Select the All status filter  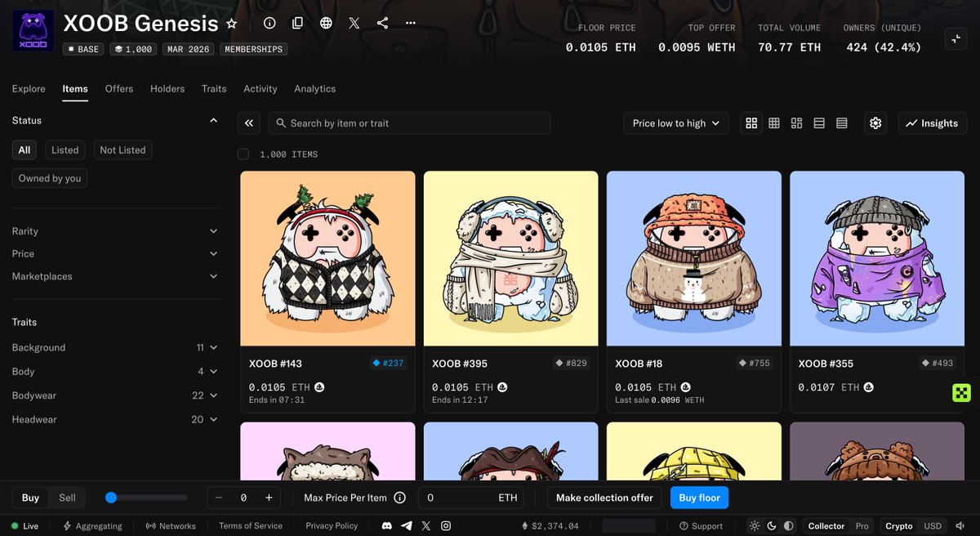(24, 150)
